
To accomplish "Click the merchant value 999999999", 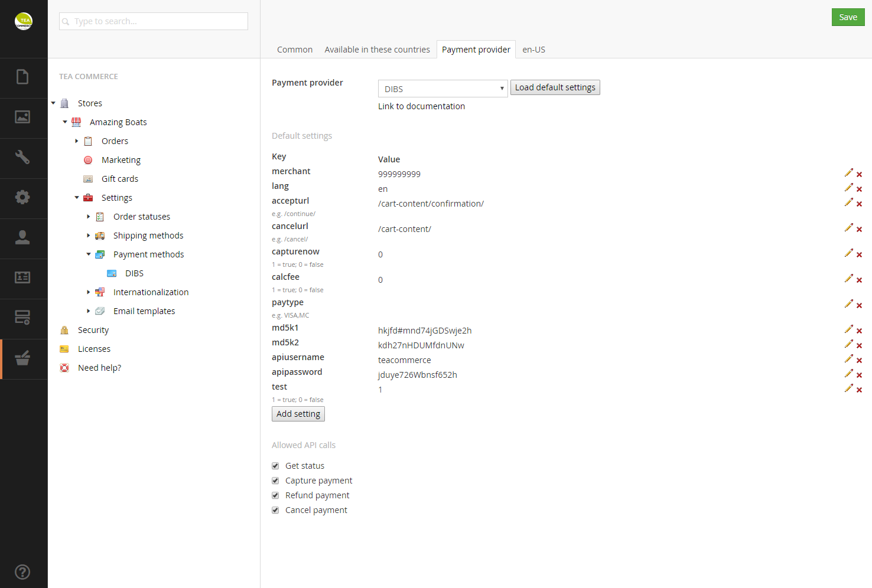I will coord(399,174).
